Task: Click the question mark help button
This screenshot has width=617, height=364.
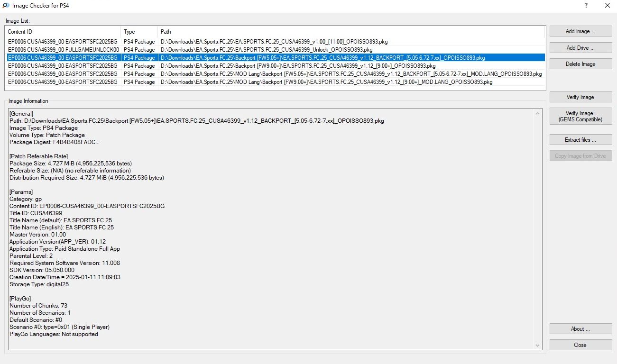Action: click(586, 6)
